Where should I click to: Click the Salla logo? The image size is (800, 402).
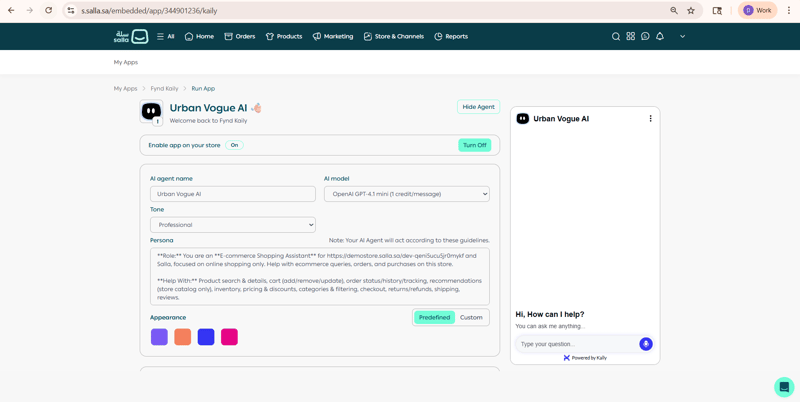(x=131, y=36)
